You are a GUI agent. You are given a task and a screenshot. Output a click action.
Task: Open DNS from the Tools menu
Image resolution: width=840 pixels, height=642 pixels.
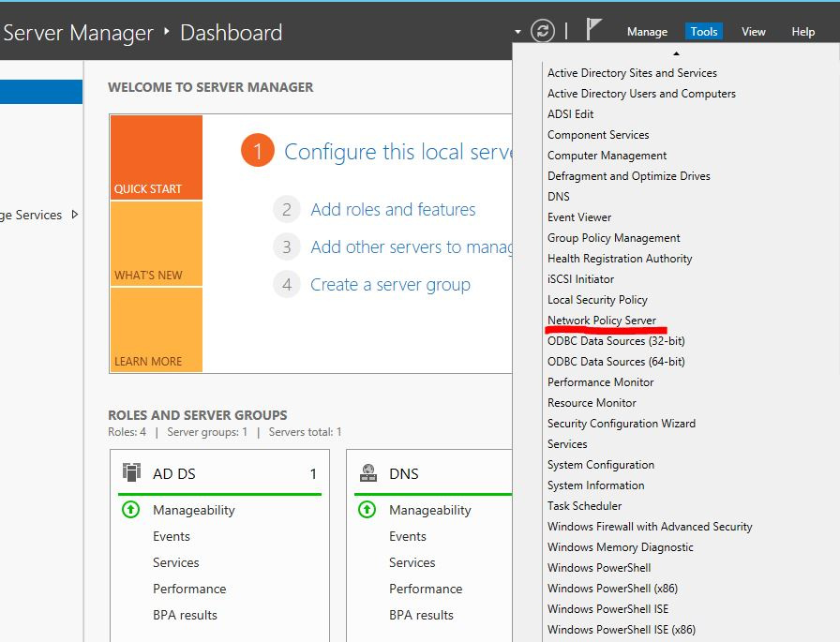pyautogui.click(x=558, y=197)
